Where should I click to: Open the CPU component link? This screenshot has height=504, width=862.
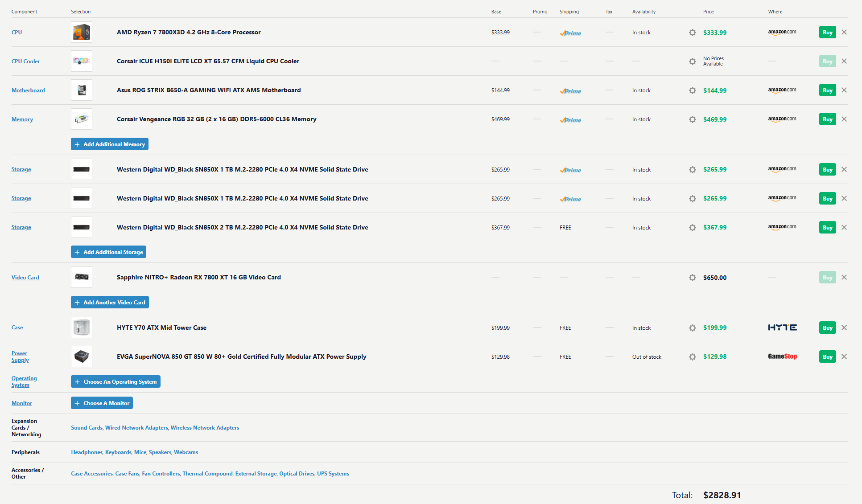point(16,33)
